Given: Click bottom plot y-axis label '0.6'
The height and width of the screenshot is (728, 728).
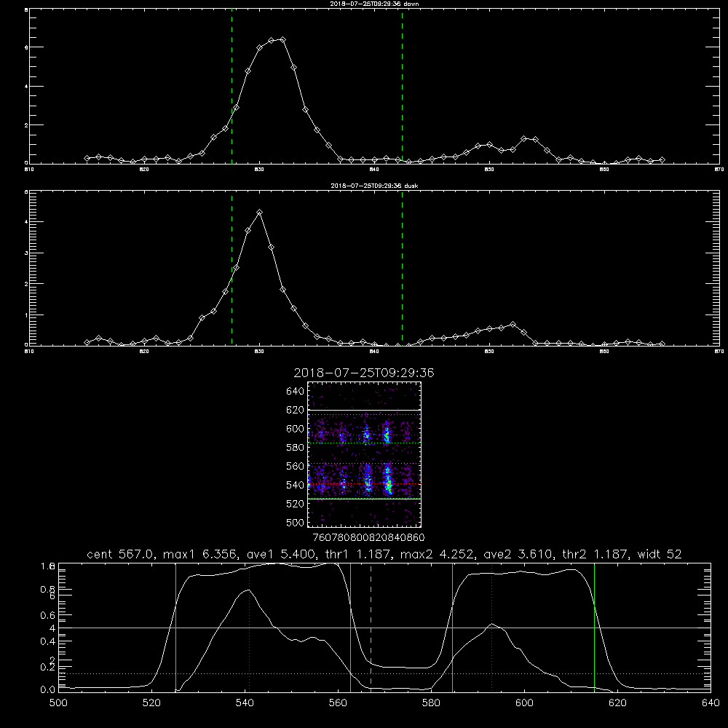Looking at the screenshot, I should tap(48, 615).
